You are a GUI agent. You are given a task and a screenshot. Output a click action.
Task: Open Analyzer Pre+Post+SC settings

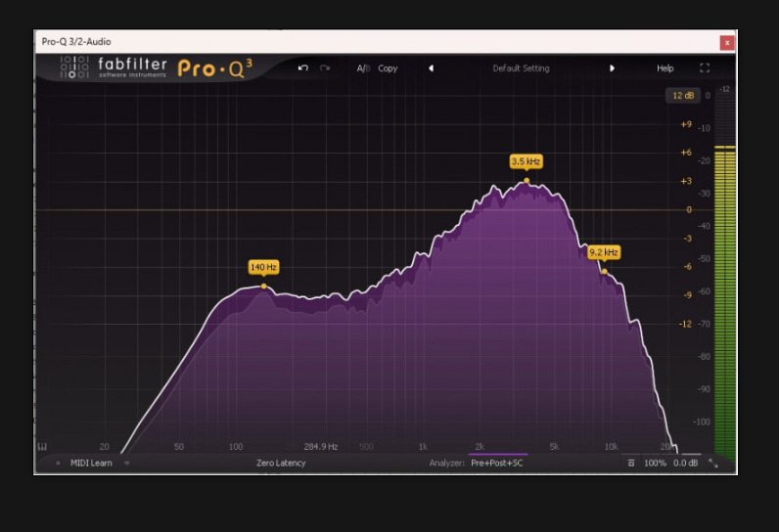(497, 463)
